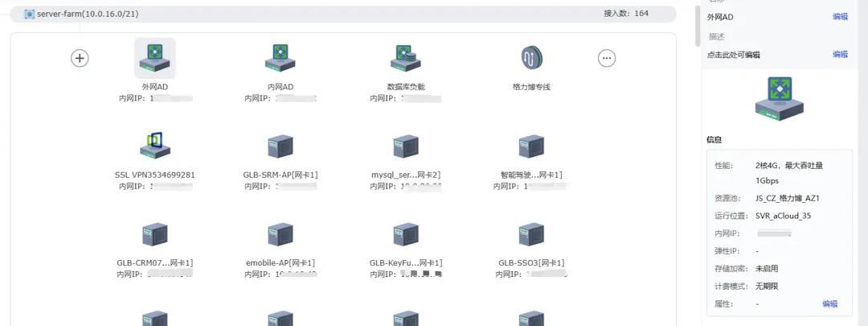868x326 pixels.
Task: Click the 格力博专线 link icon
Action: pyautogui.click(x=531, y=58)
